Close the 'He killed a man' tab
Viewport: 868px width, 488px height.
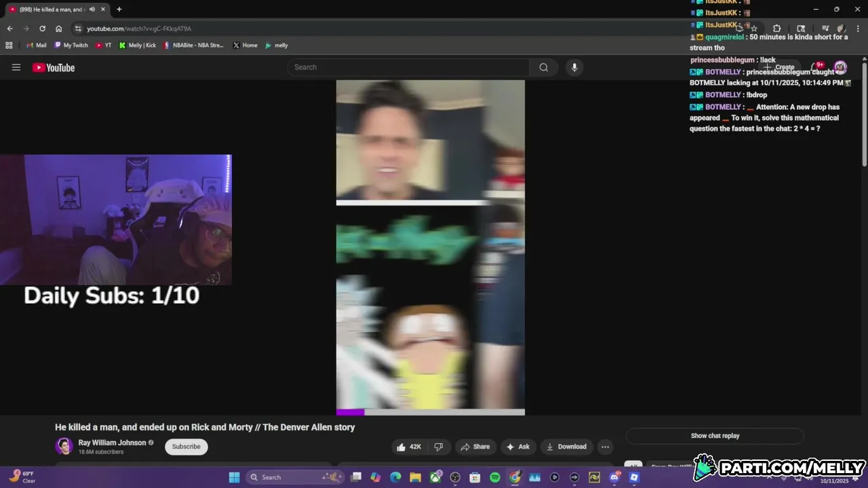(x=103, y=9)
